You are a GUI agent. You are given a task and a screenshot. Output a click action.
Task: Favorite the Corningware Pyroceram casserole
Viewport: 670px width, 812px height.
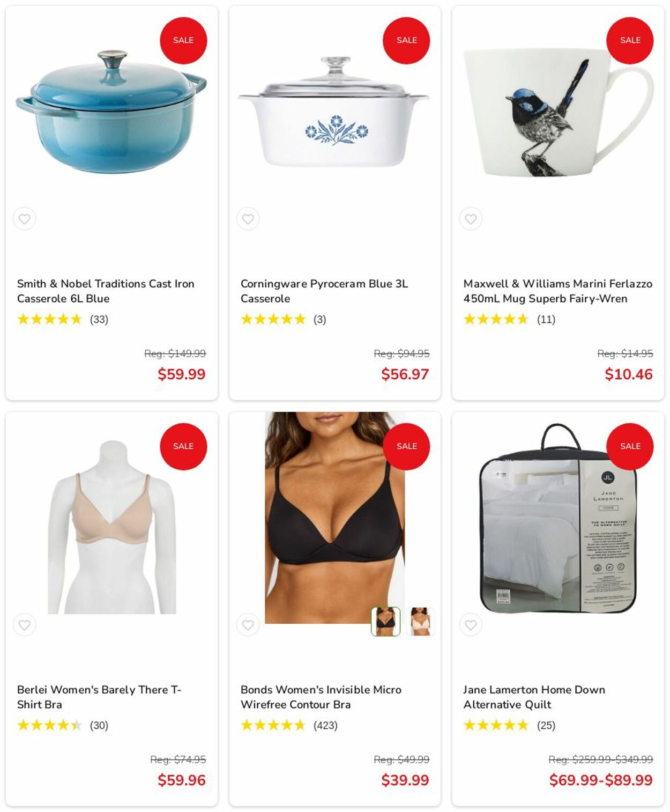pyautogui.click(x=248, y=219)
